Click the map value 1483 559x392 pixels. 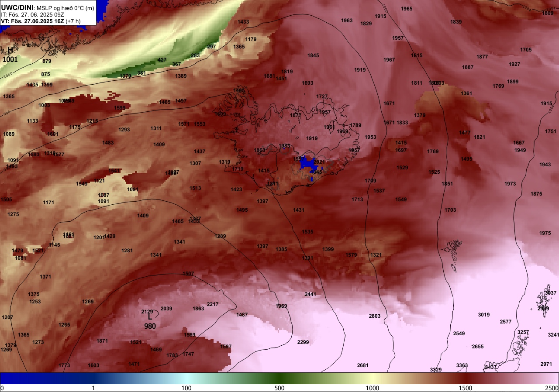108,143
